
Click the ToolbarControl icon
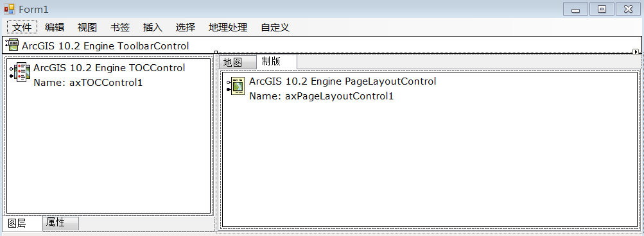(x=12, y=45)
